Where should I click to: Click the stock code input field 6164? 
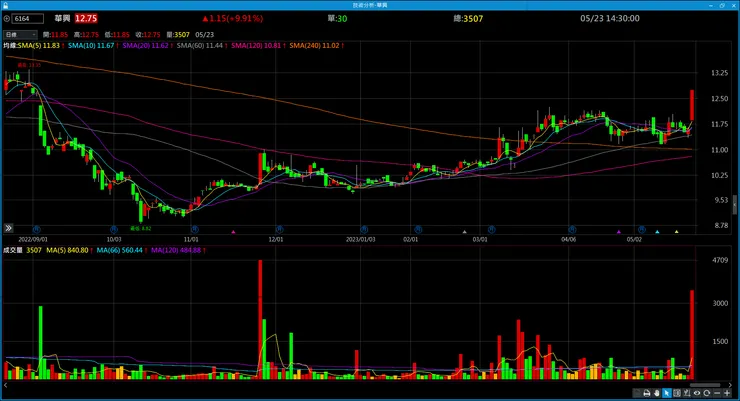(28, 18)
